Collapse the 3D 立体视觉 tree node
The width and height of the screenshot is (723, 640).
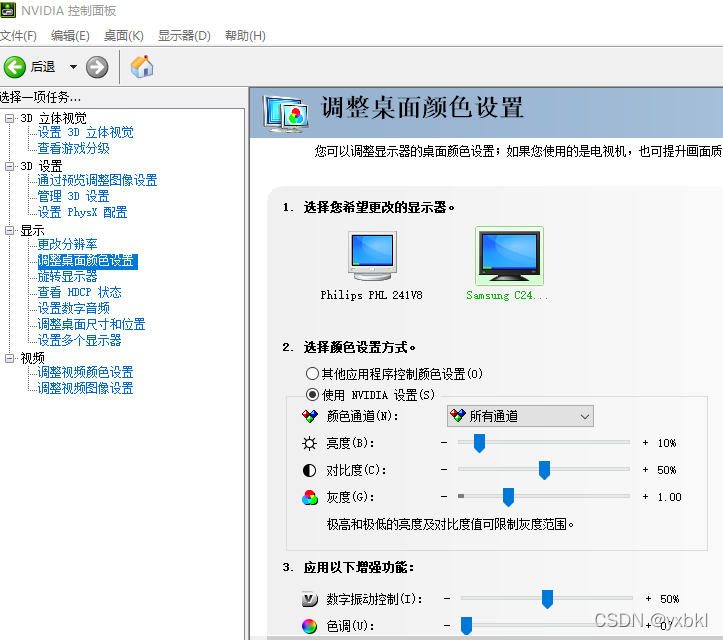coord(9,118)
